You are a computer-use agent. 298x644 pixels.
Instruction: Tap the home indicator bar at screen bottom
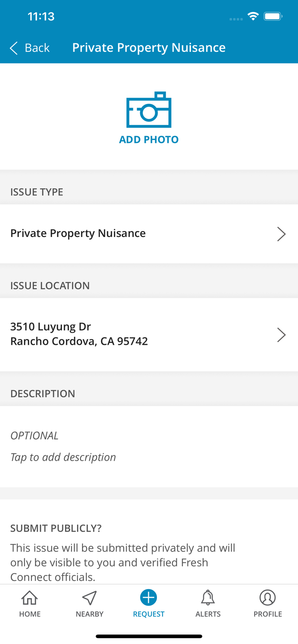[149, 636]
